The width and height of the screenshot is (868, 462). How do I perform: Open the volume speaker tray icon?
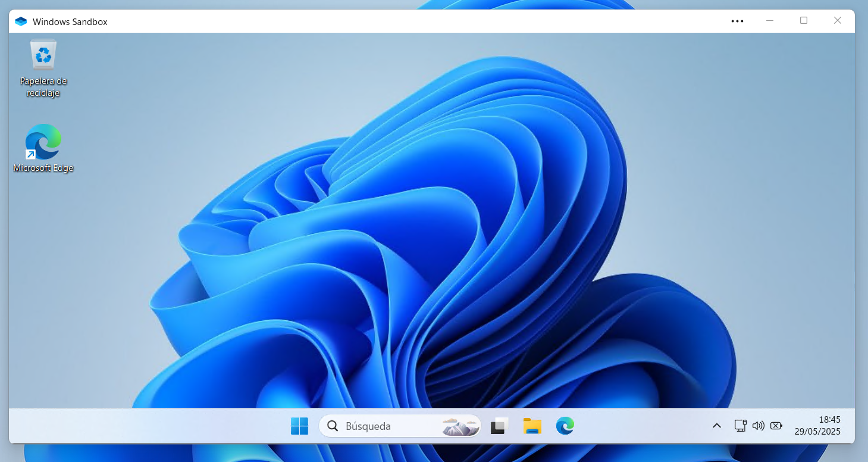tap(758, 426)
